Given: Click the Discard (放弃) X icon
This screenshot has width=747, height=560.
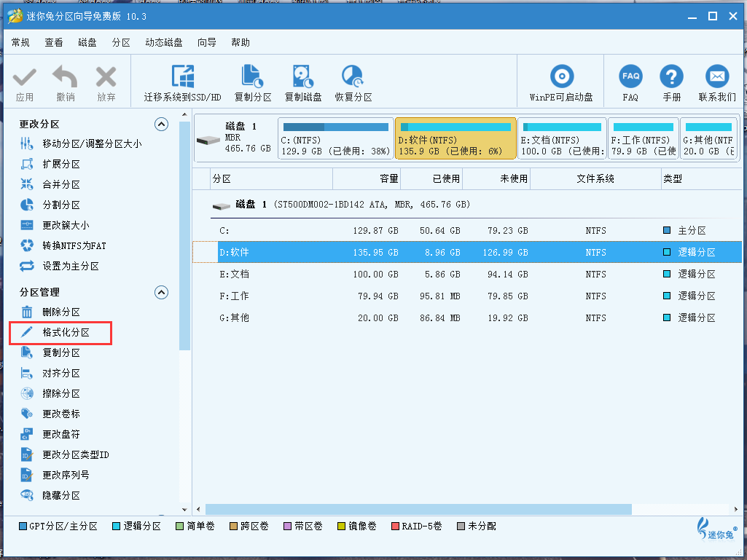Looking at the screenshot, I should [x=106, y=77].
